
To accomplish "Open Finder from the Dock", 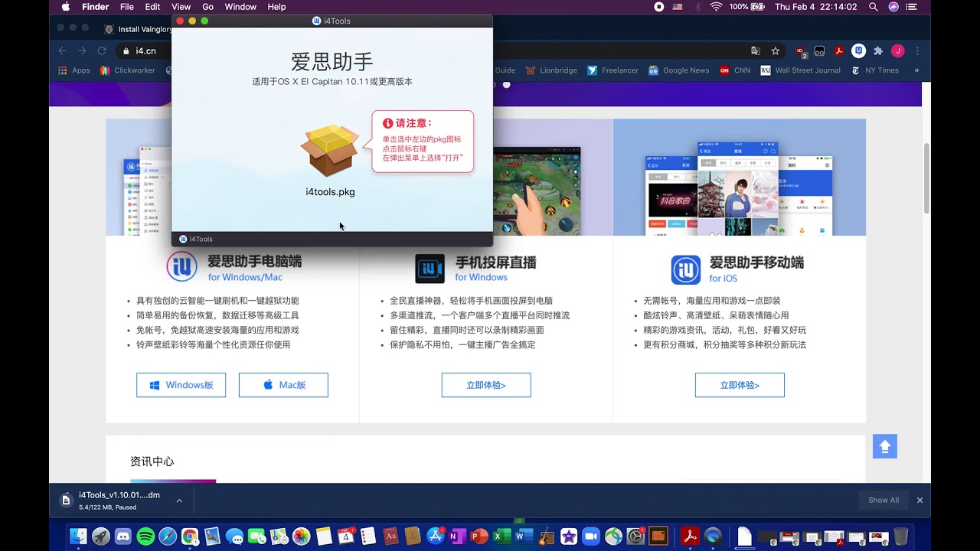I will [x=78, y=536].
